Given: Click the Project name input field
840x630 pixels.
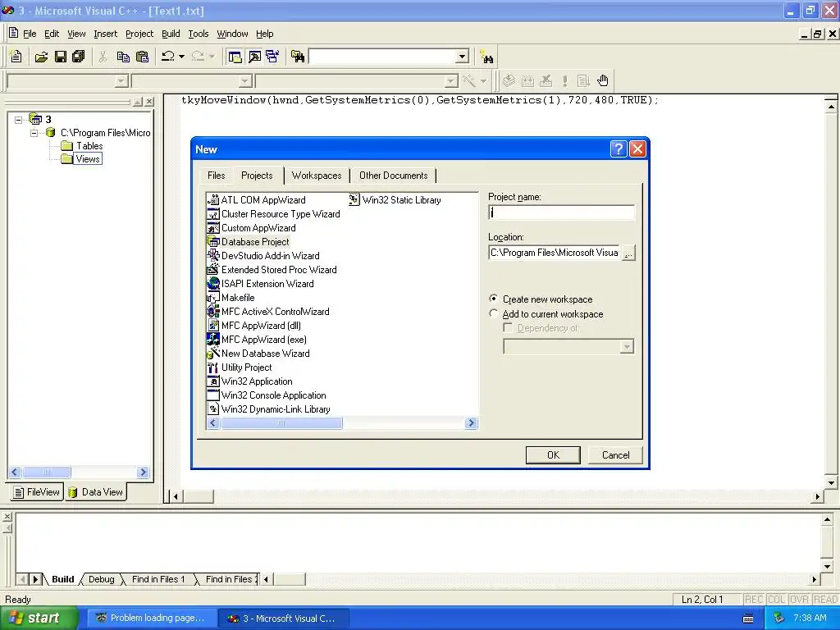Looking at the screenshot, I should [561, 212].
